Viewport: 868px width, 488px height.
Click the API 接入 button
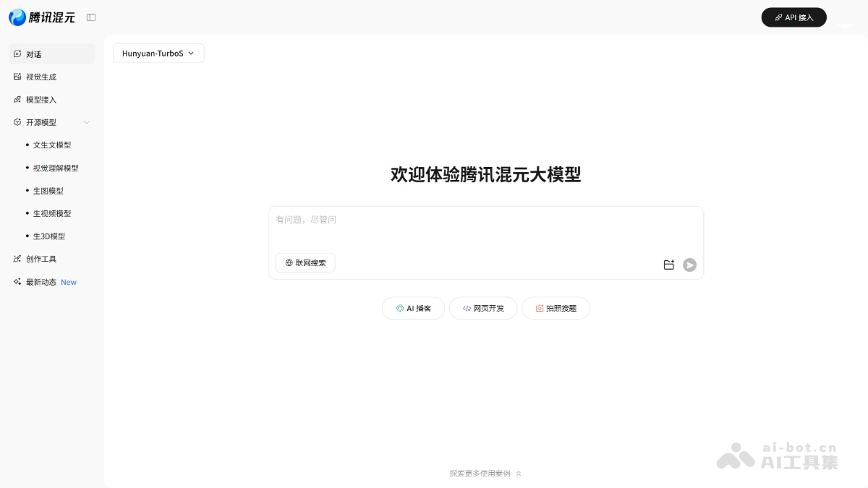793,17
